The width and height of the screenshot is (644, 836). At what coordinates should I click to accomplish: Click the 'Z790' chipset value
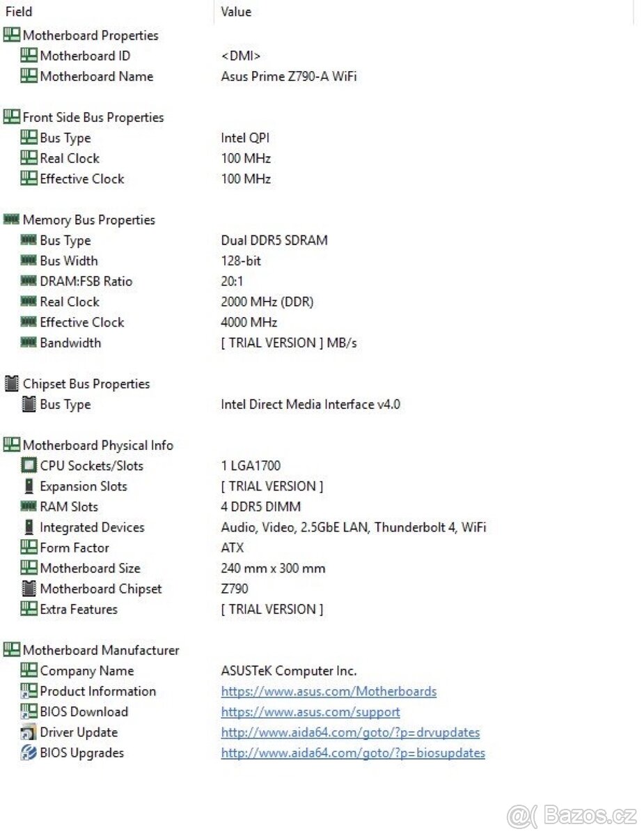pyautogui.click(x=235, y=589)
